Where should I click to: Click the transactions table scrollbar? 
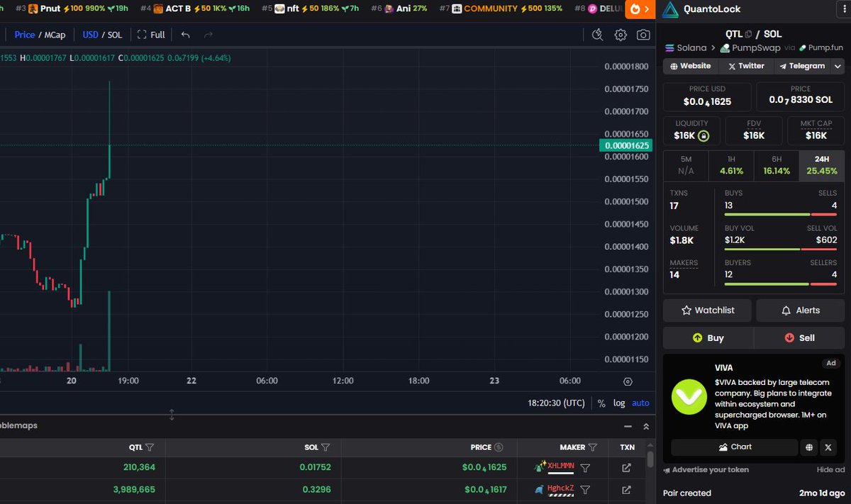tap(650, 460)
